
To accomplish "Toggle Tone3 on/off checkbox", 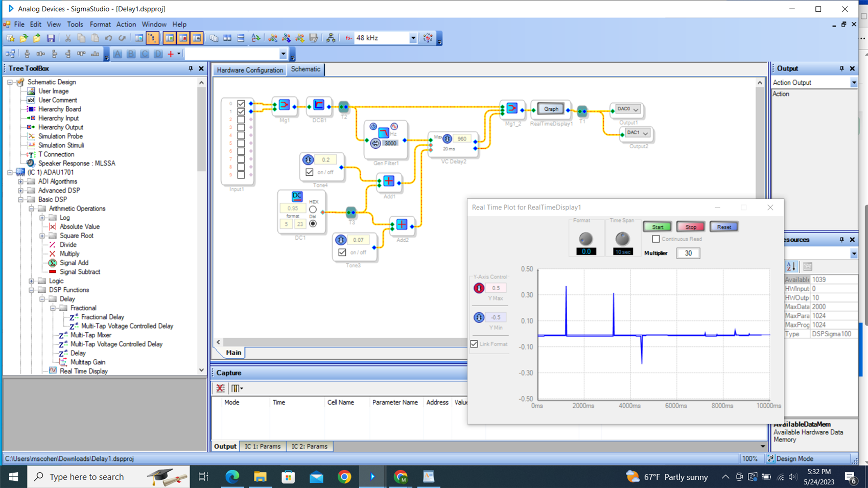I will (x=342, y=252).
